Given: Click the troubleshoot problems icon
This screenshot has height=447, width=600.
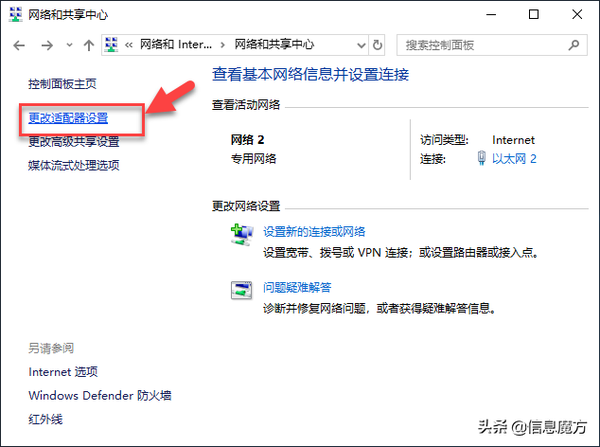Looking at the screenshot, I should 241,290.
